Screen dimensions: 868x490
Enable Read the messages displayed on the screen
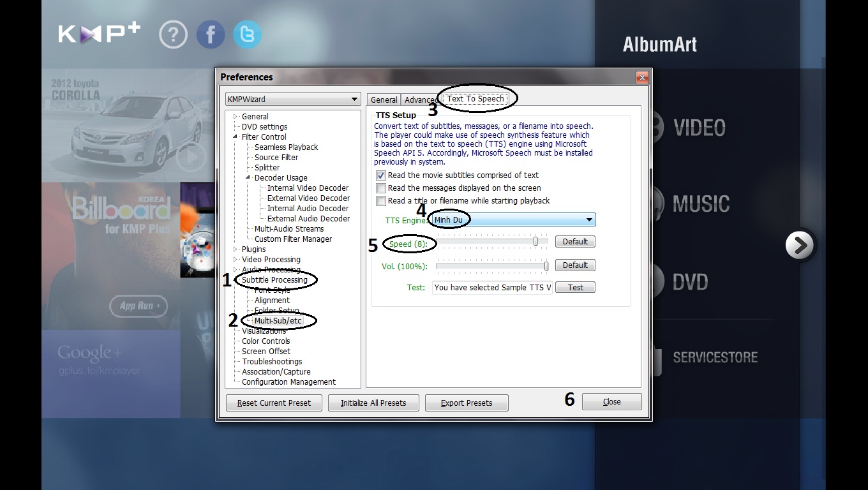point(381,188)
